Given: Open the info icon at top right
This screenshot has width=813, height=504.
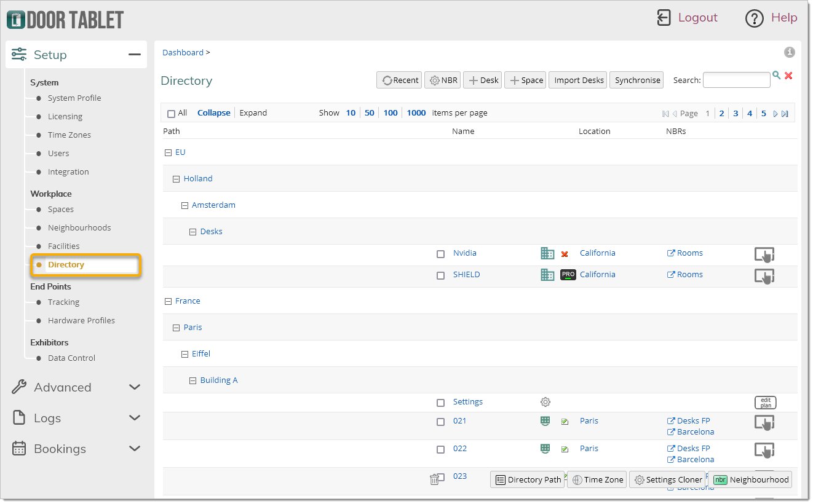Looking at the screenshot, I should (790, 52).
